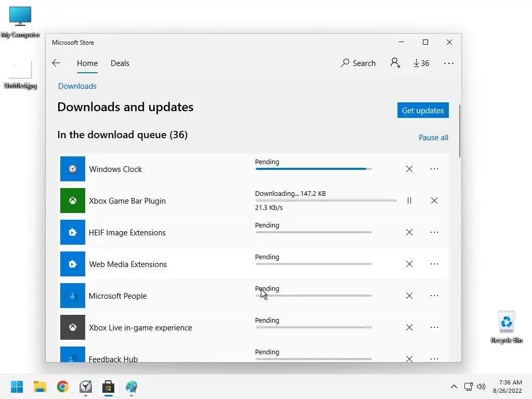Click the Windows Clock progress bar

point(313,169)
